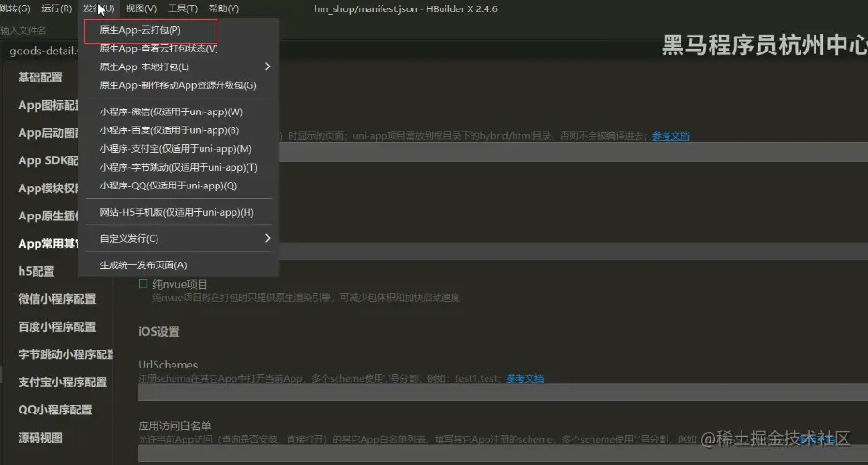The height and width of the screenshot is (465, 868).
Task: Open 支付宝小程序配置 sidebar section
Action: [x=63, y=382]
